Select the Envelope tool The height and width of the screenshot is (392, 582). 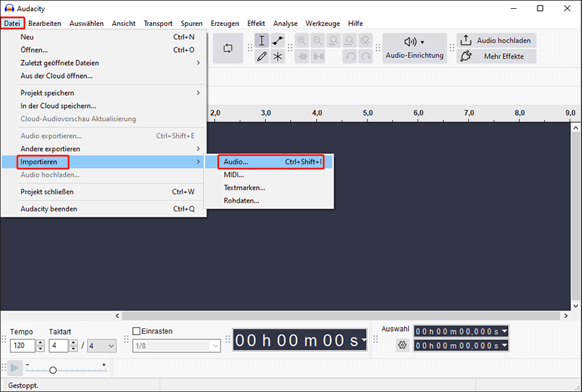[x=277, y=40]
